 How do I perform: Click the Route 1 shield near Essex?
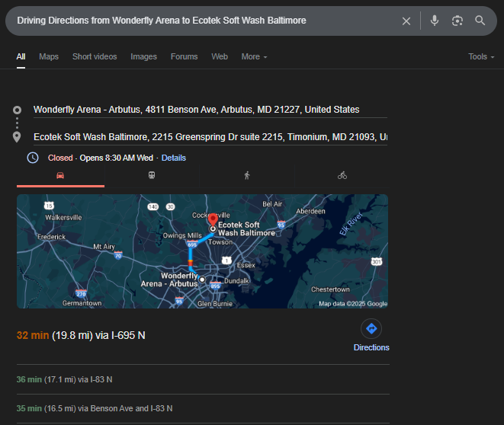(x=226, y=260)
